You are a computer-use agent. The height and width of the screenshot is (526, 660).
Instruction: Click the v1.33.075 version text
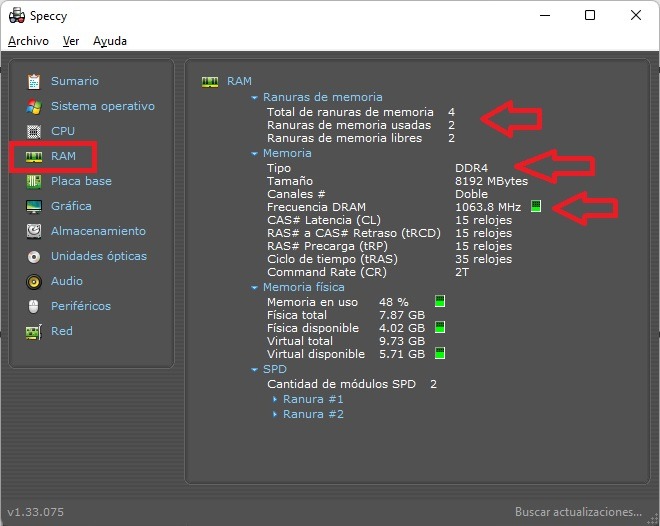(36, 512)
